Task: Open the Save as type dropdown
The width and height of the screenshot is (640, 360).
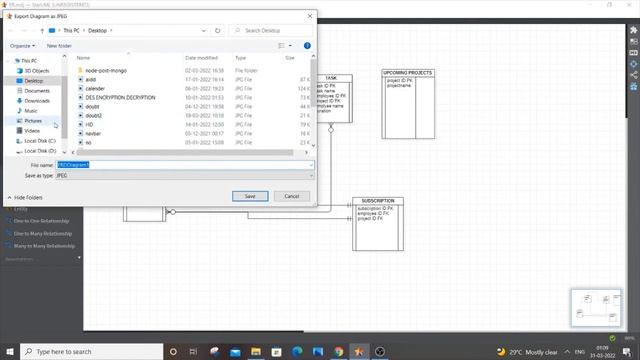Action: pos(311,176)
